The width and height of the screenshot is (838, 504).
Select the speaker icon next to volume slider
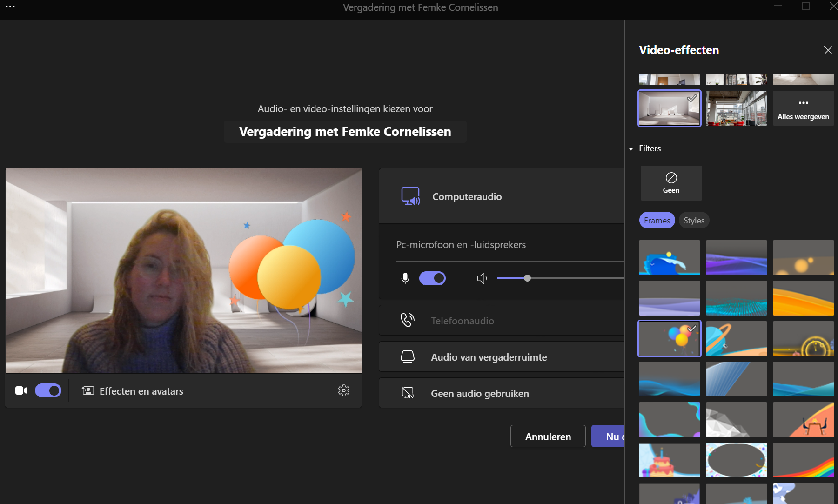click(482, 278)
